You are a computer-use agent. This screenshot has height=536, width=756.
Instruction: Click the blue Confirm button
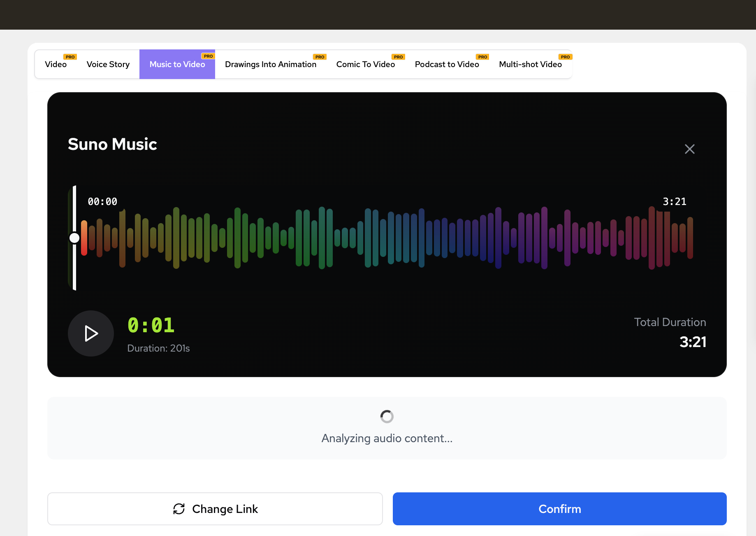(x=559, y=509)
